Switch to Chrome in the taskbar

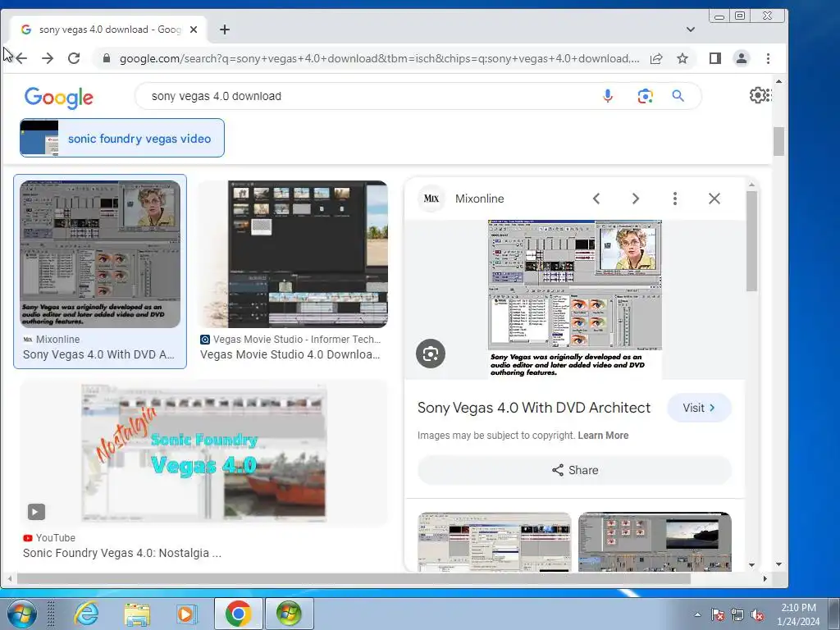(239, 614)
